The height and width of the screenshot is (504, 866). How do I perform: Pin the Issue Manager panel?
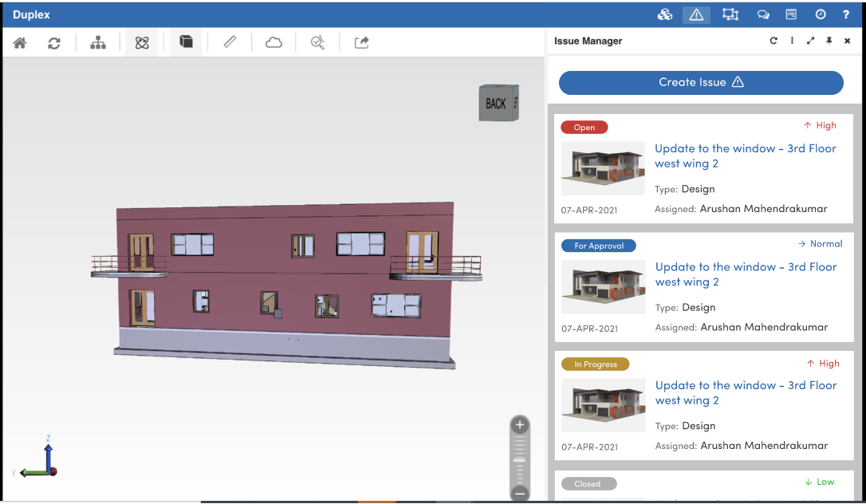click(829, 41)
